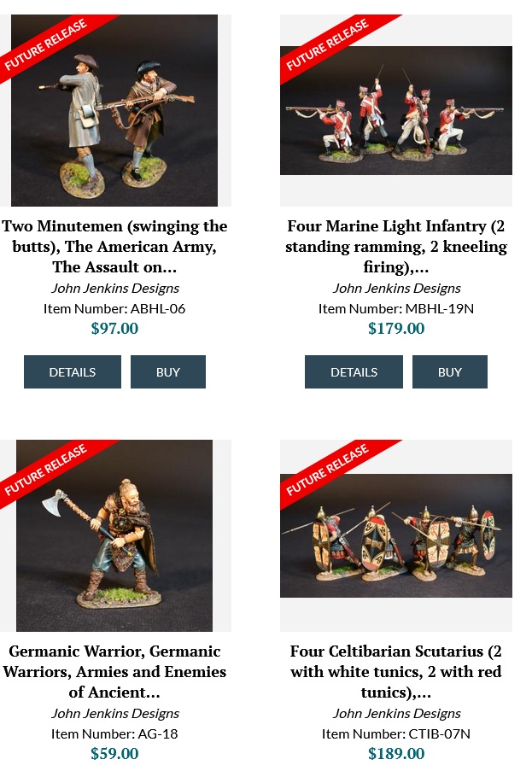
Task: Open Four Marine Light Infantry title link
Action: pyautogui.click(x=396, y=246)
